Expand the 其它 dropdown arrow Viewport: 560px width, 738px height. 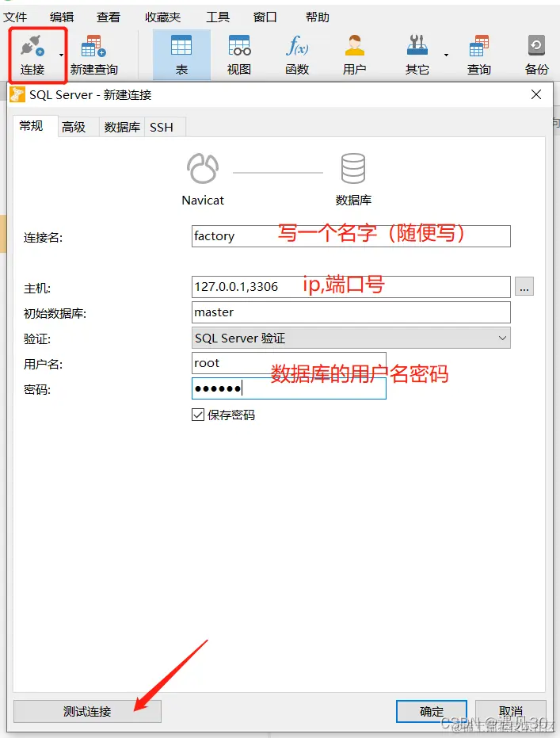click(446, 55)
